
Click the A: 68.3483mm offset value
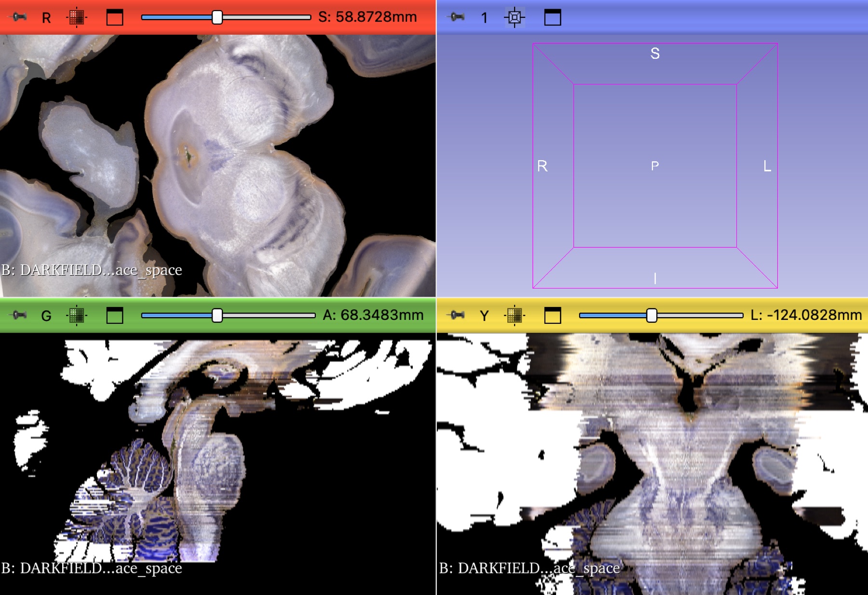coord(373,315)
